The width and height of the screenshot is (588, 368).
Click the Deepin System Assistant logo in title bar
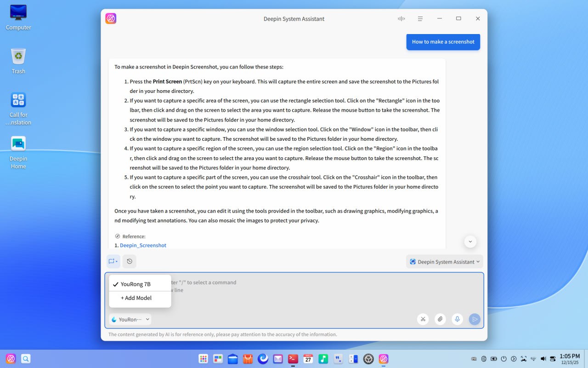111,18
